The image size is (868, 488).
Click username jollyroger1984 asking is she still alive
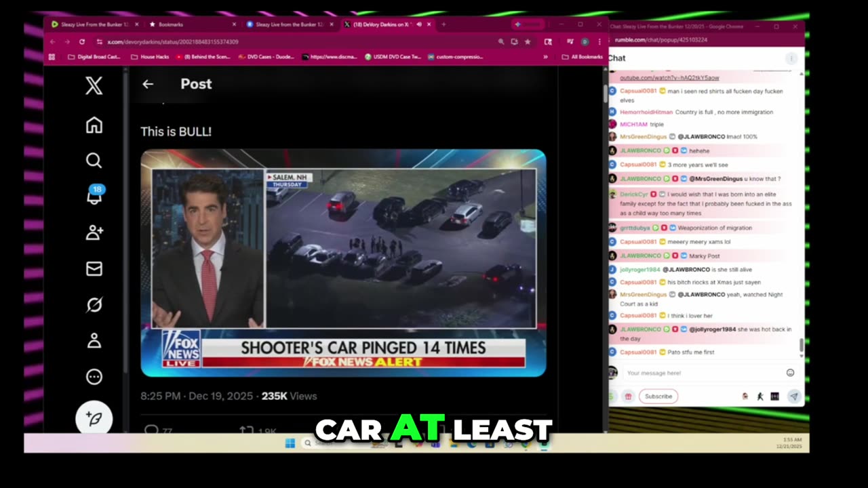(640, 270)
